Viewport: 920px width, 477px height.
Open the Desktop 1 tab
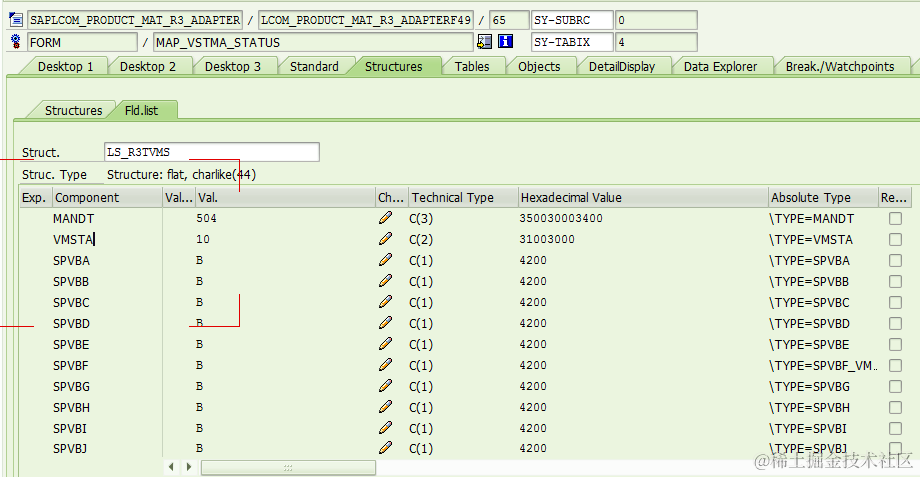click(65, 66)
